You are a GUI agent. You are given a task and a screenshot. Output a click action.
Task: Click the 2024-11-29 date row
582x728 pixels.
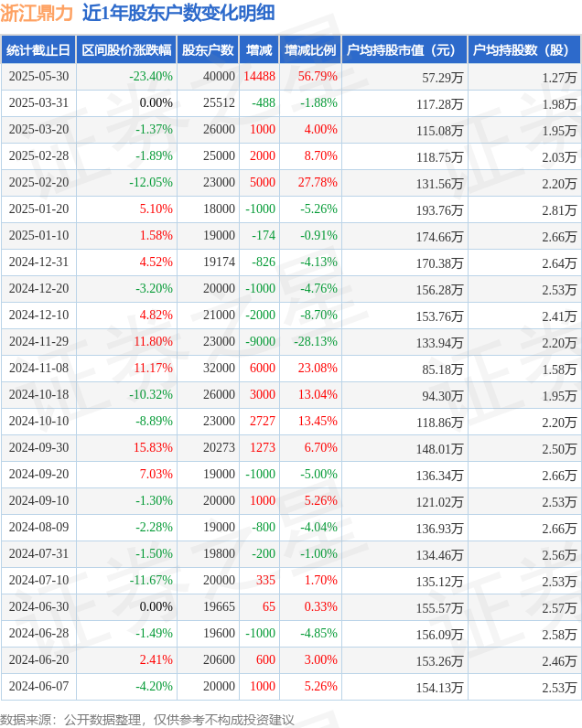(291, 342)
